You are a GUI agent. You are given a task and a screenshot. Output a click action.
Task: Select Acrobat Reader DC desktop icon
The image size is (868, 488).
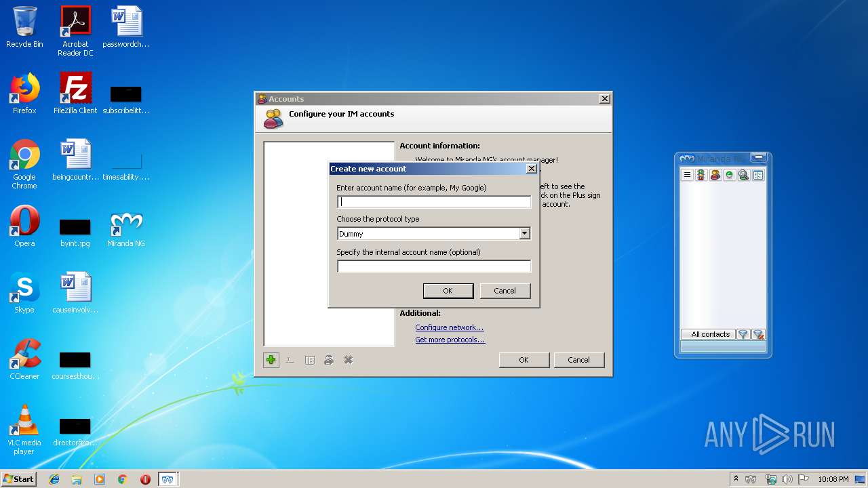pos(75,31)
